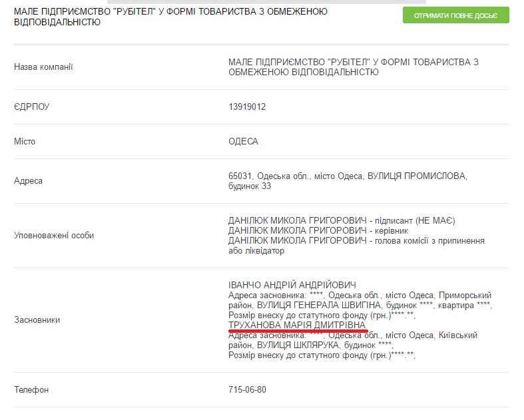The image size is (524, 420).
Task: Click the green ОТРИМАТИ ПОВНЕ ДОСЬЄ button
Action: [455, 15]
